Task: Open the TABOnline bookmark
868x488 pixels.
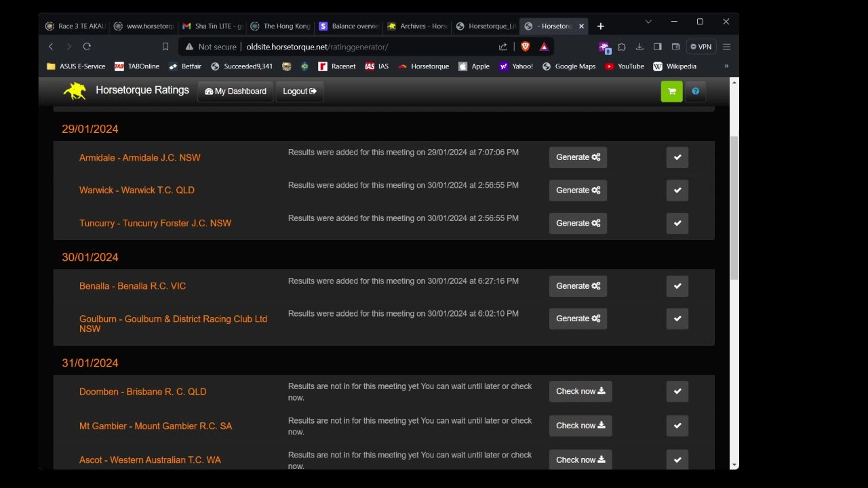Action: point(136,66)
